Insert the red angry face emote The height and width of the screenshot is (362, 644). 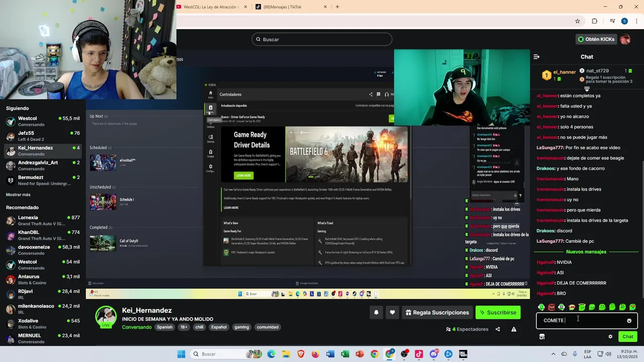[551, 307]
